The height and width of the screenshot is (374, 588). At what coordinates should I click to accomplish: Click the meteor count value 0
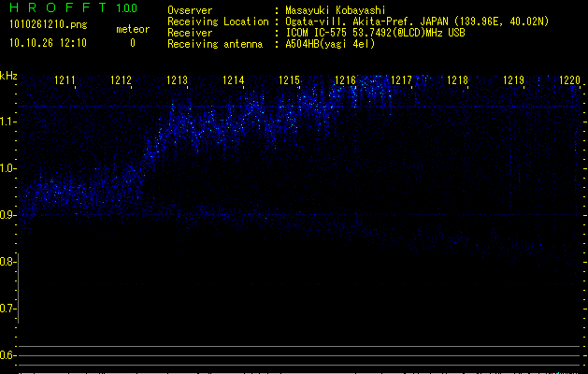tap(133, 43)
